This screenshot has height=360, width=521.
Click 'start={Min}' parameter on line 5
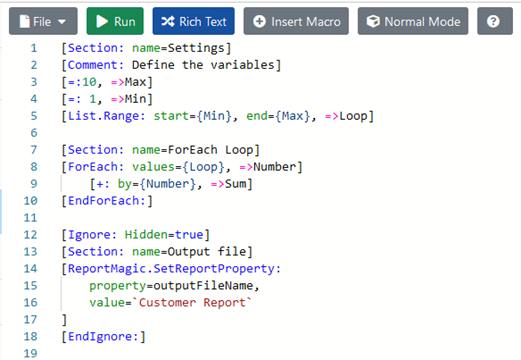(x=192, y=116)
